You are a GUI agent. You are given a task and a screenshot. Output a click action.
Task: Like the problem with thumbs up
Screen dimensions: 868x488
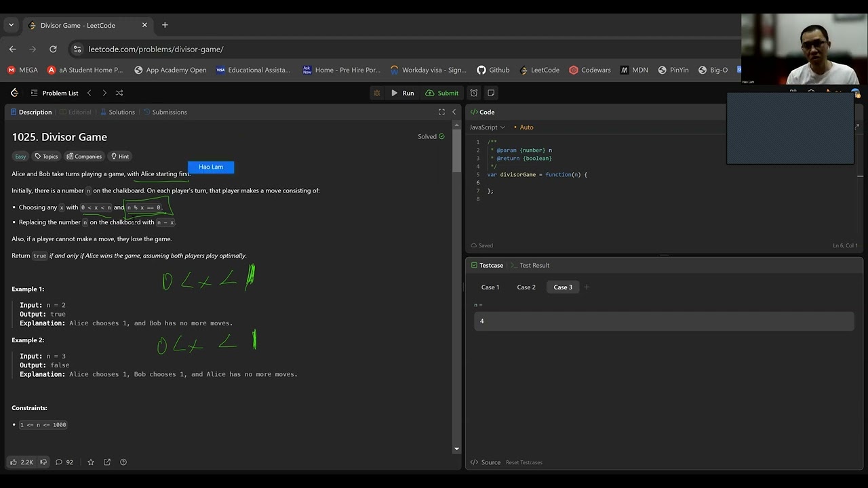(x=21, y=462)
